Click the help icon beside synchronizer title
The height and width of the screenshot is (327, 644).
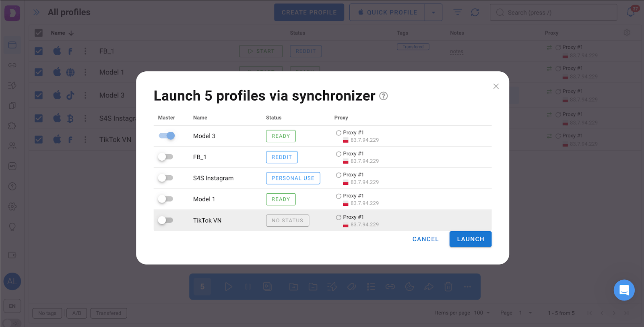tap(384, 96)
